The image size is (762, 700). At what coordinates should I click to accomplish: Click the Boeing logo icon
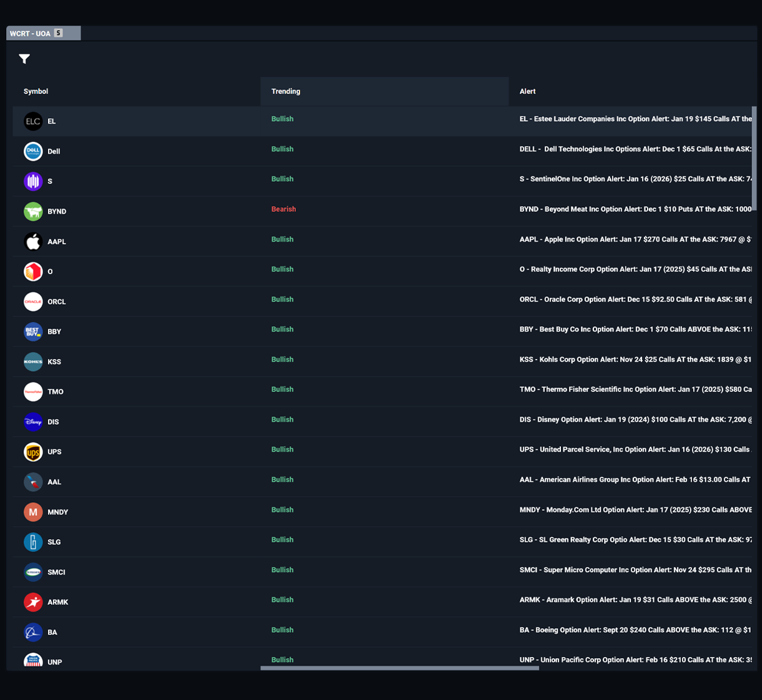pos(33,632)
